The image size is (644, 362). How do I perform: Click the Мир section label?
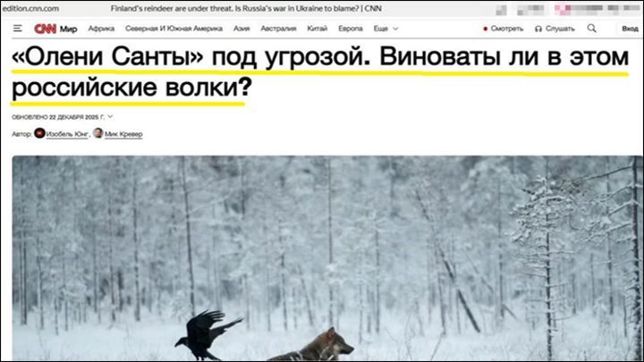tap(69, 29)
